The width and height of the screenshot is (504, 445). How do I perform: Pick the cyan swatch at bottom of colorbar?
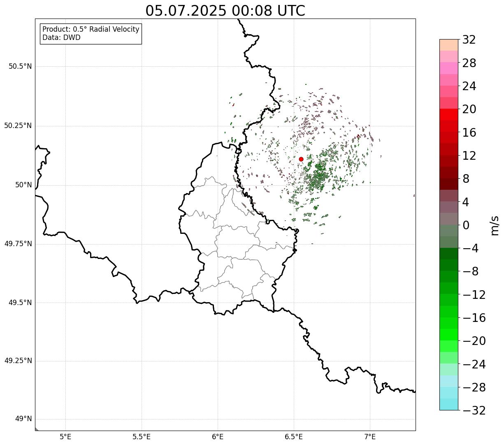(449, 404)
